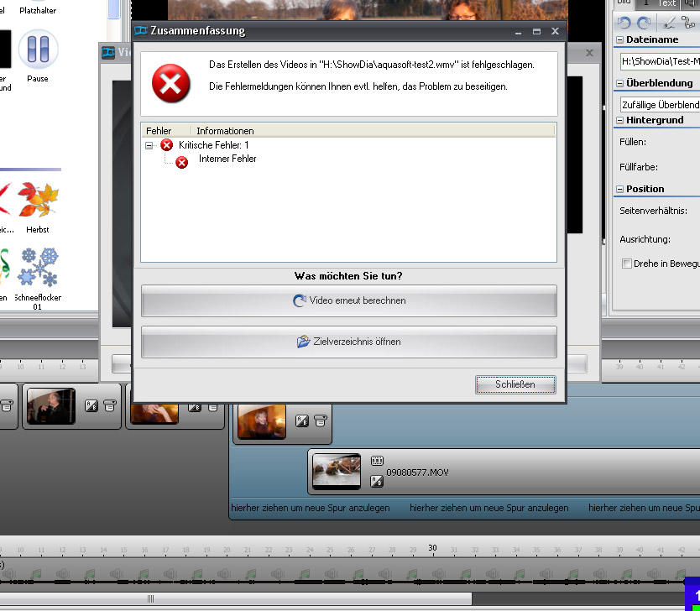Collapse the Dateiname section
This screenshot has height=611, width=700.
point(620,40)
